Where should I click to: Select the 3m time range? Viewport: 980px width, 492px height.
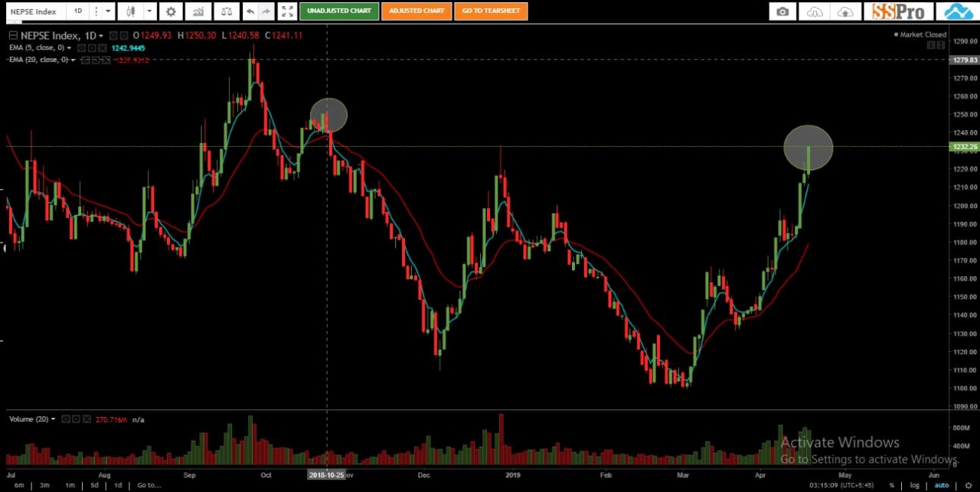[44, 485]
